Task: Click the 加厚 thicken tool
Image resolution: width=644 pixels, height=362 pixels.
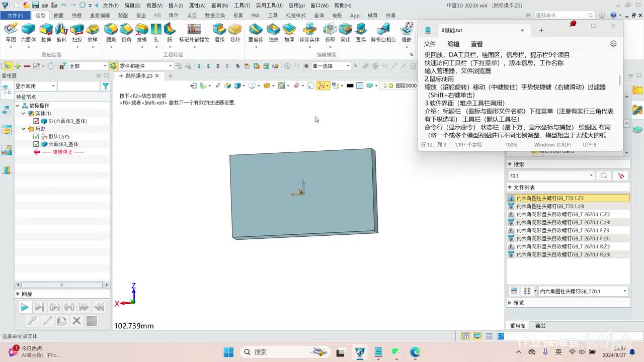Action: coord(289,32)
